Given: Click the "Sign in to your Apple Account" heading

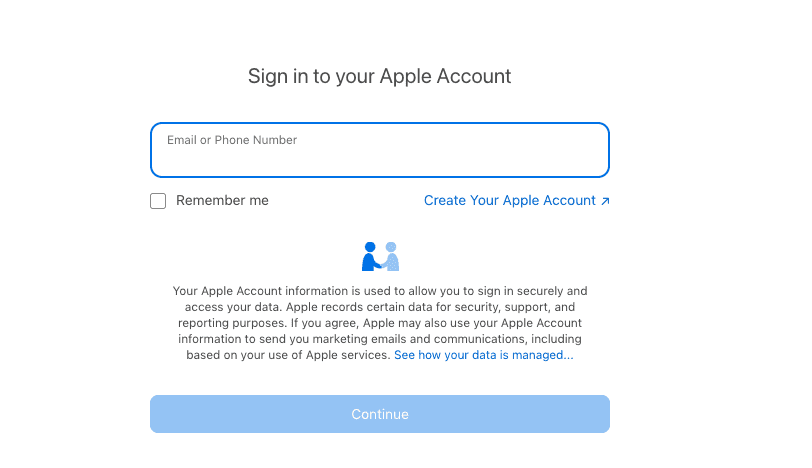Looking at the screenshot, I should pyautogui.click(x=379, y=76).
